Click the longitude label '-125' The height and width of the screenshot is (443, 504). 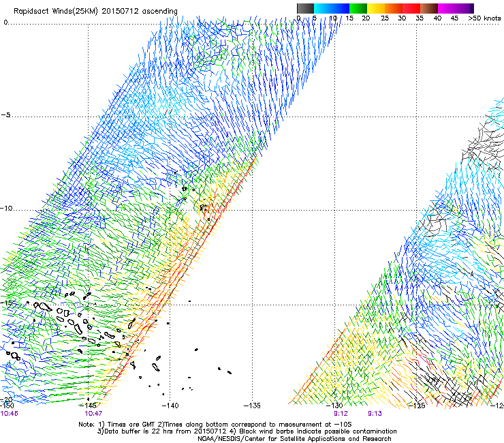417,406
